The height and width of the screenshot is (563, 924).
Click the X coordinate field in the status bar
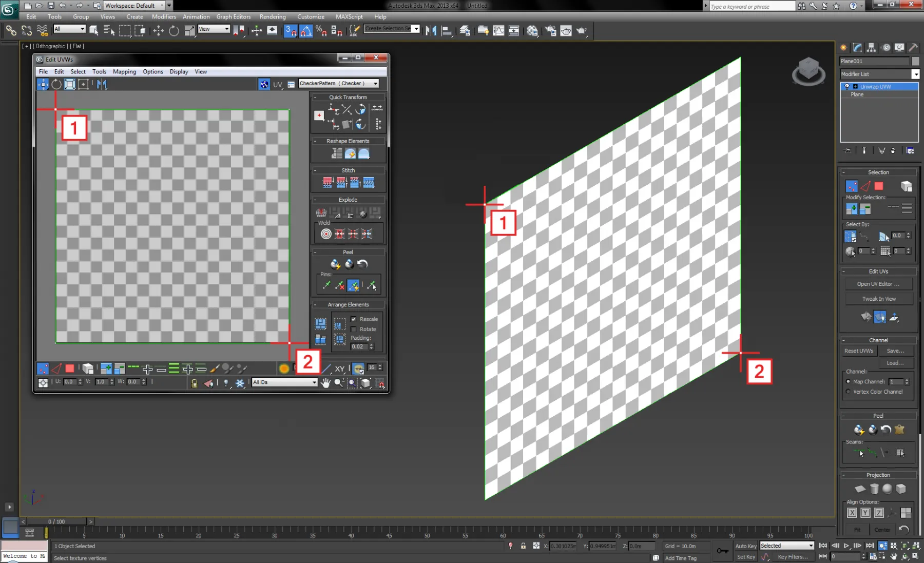[564, 546]
